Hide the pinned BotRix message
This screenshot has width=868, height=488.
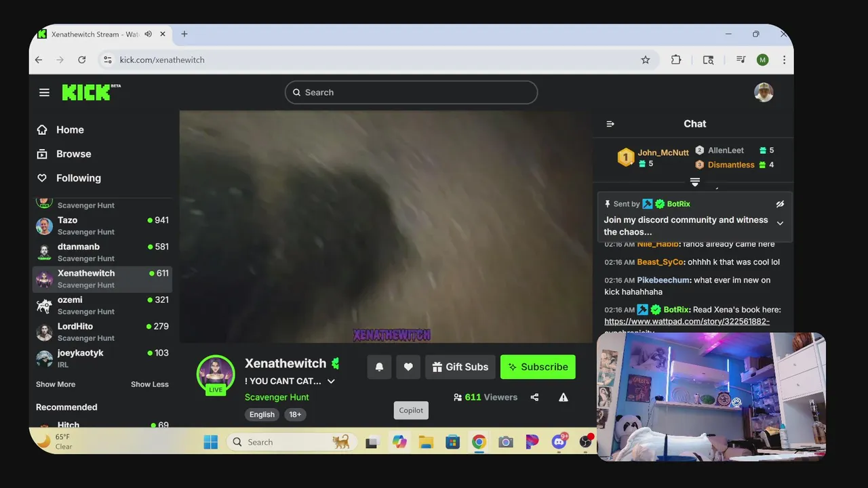(x=780, y=204)
